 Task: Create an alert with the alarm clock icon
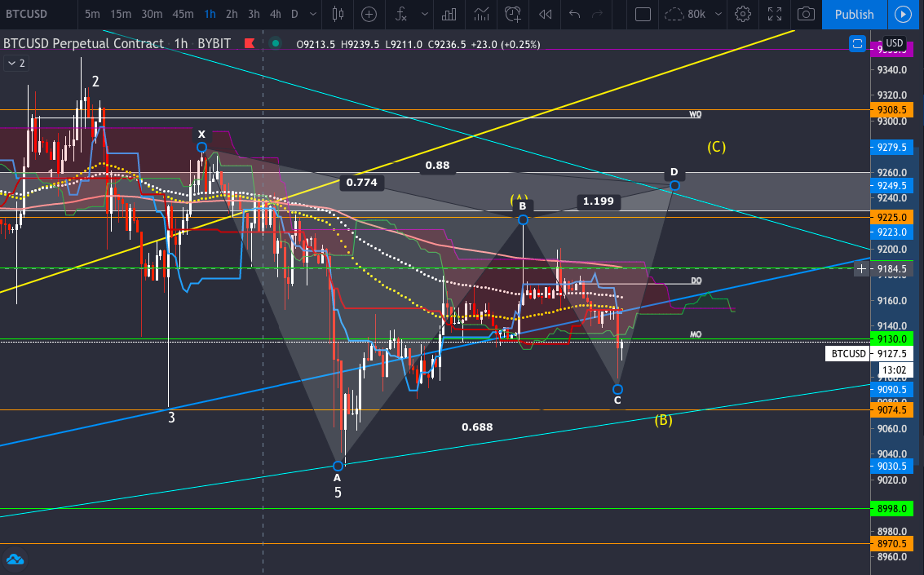[x=513, y=14]
